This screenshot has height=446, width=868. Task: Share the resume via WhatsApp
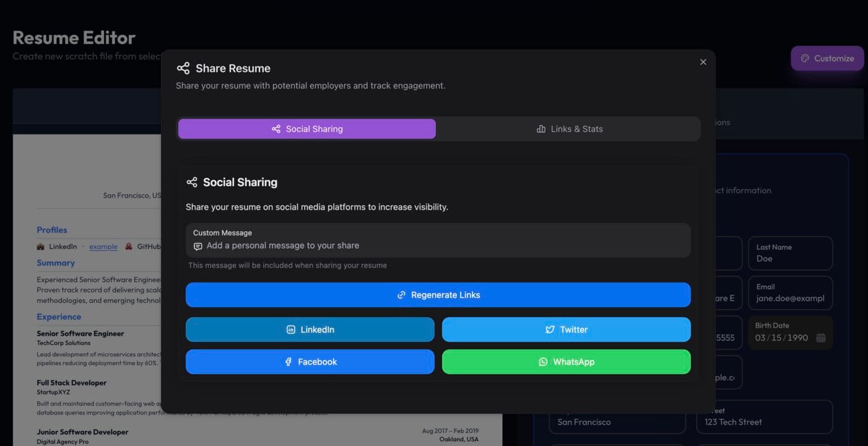[566, 361]
